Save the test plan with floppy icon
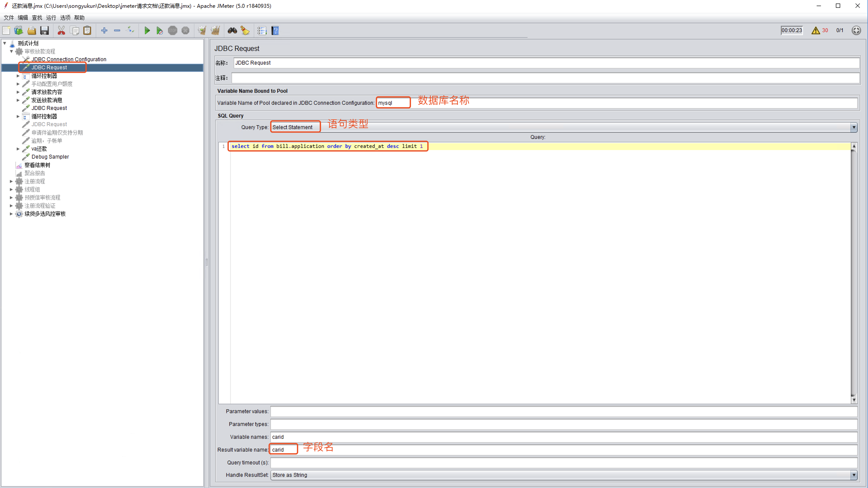The height and width of the screenshot is (488, 868). coord(44,31)
